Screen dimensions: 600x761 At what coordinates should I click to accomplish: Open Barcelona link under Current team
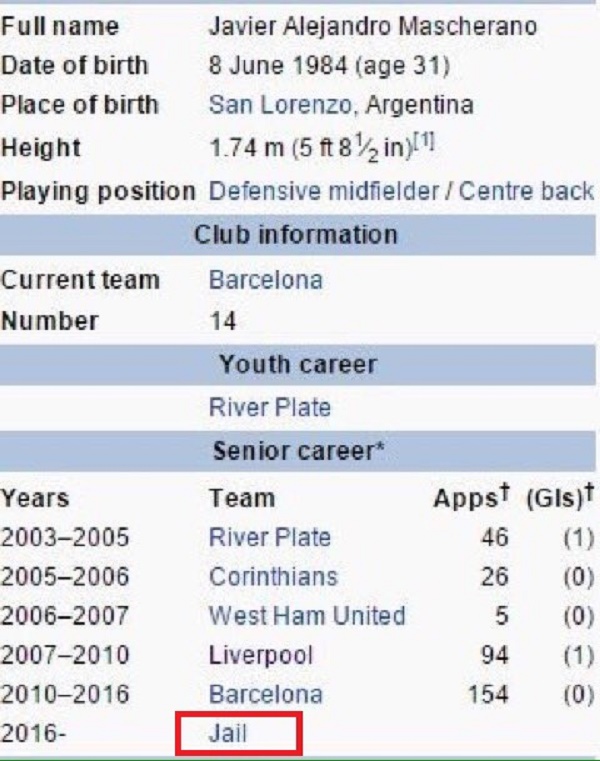pyautogui.click(x=266, y=280)
